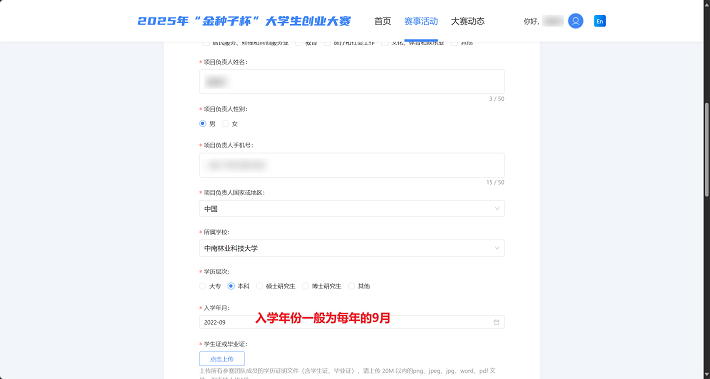Choose 本科 as education level
Screen dimensions: 710x379
(x=231, y=286)
